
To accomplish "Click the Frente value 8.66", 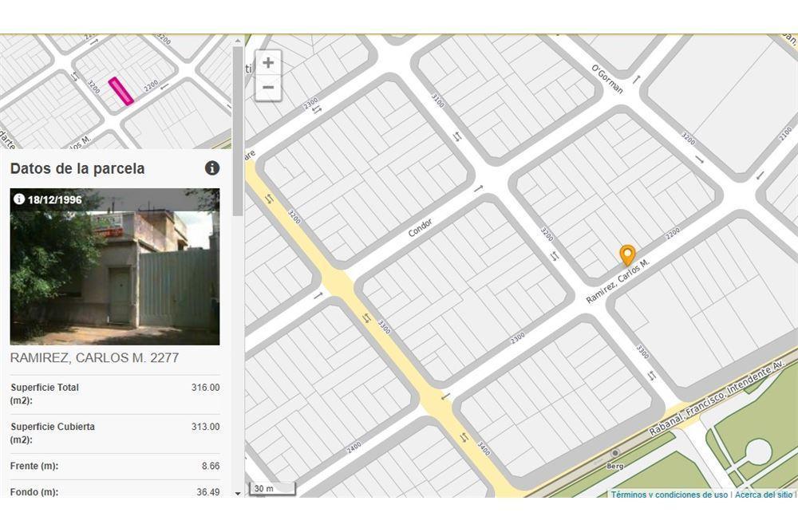I will click(x=211, y=466).
